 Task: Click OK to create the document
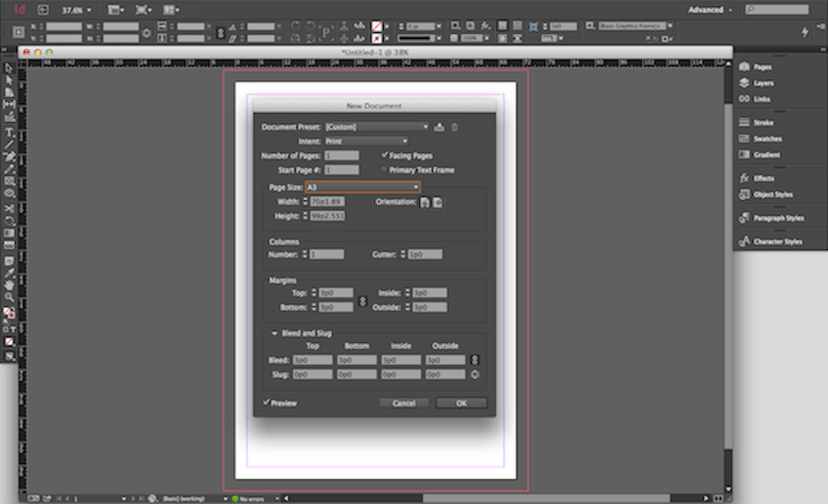(461, 403)
